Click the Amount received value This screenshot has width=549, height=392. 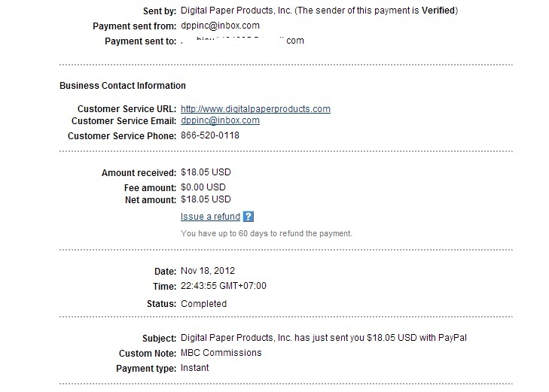tap(206, 173)
